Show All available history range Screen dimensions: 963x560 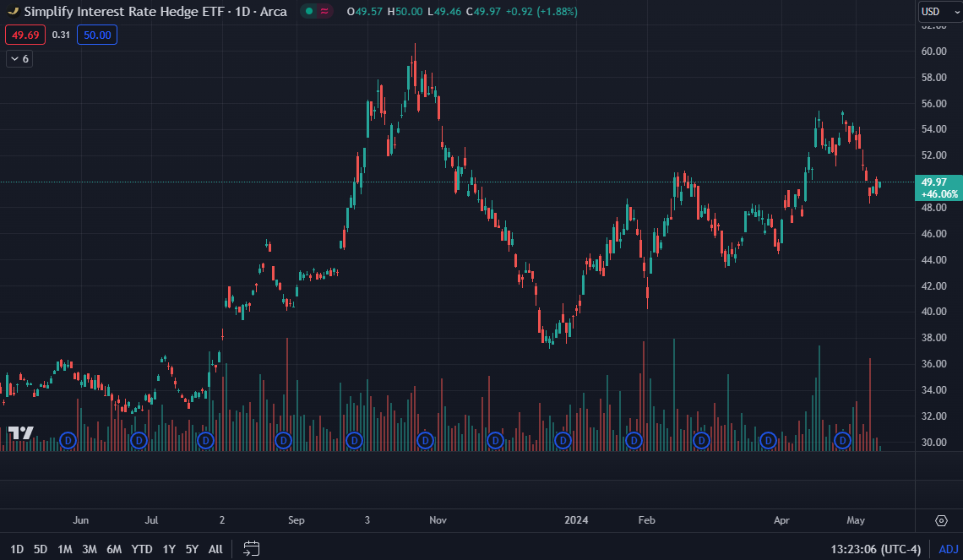click(215, 549)
